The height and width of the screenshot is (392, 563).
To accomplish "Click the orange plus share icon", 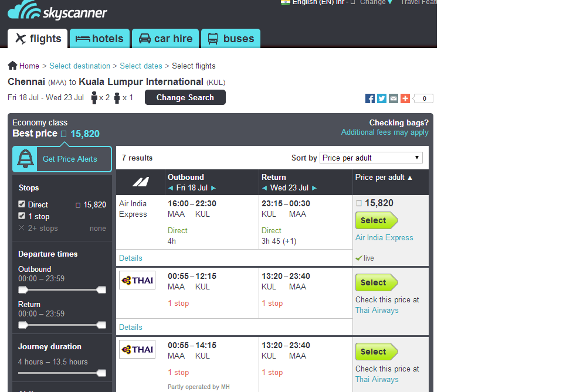I will click(x=405, y=98).
